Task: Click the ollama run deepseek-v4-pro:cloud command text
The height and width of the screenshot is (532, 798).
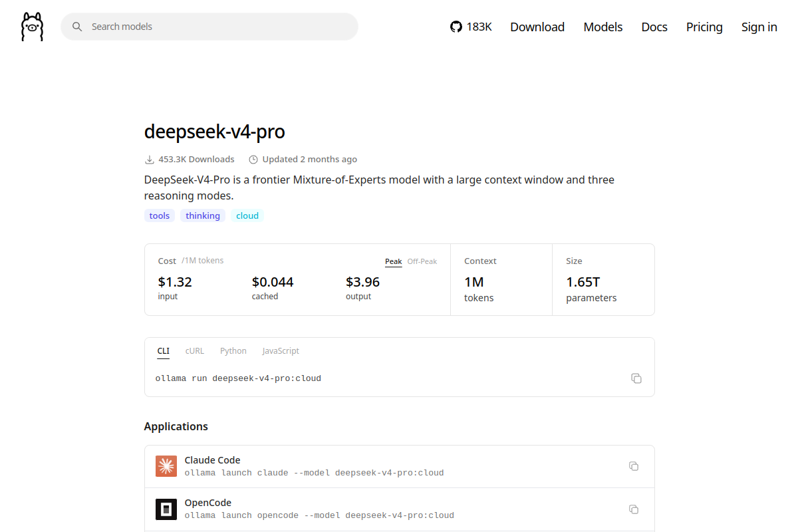Action: click(238, 378)
